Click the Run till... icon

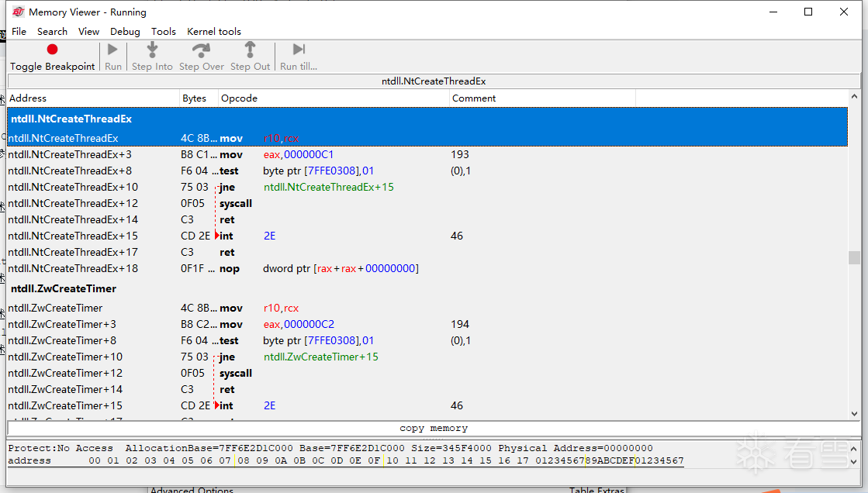click(x=299, y=50)
